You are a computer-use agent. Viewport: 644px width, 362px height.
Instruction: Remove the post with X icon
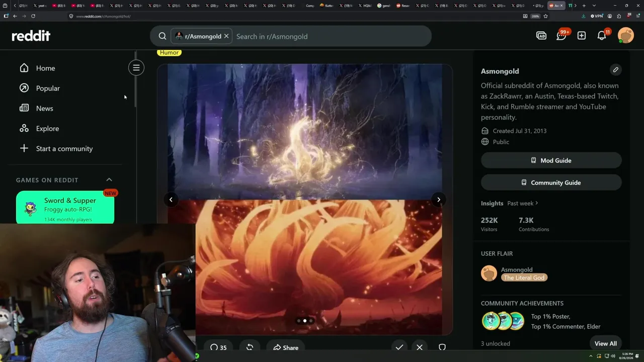420,347
